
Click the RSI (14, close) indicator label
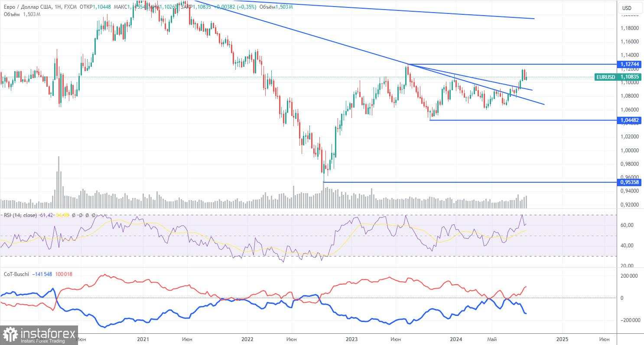(20, 215)
